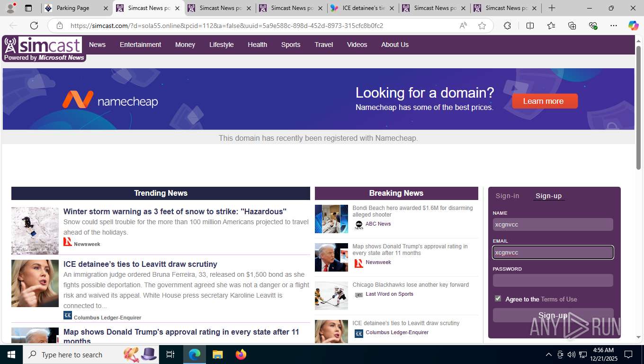Screen dimensions: 644x364
Task: Click the Last Word on Sports source icon
Action: click(x=359, y=294)
